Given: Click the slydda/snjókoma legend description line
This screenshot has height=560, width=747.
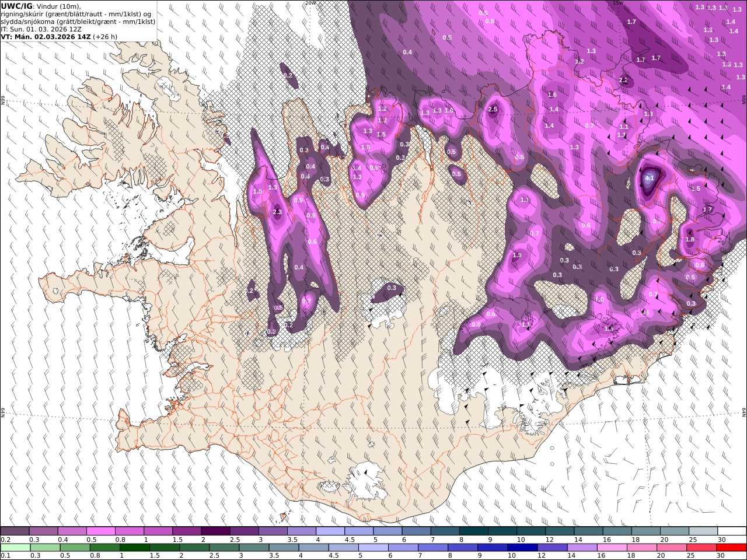Looking at the screenshot, I should coord(78,22).
